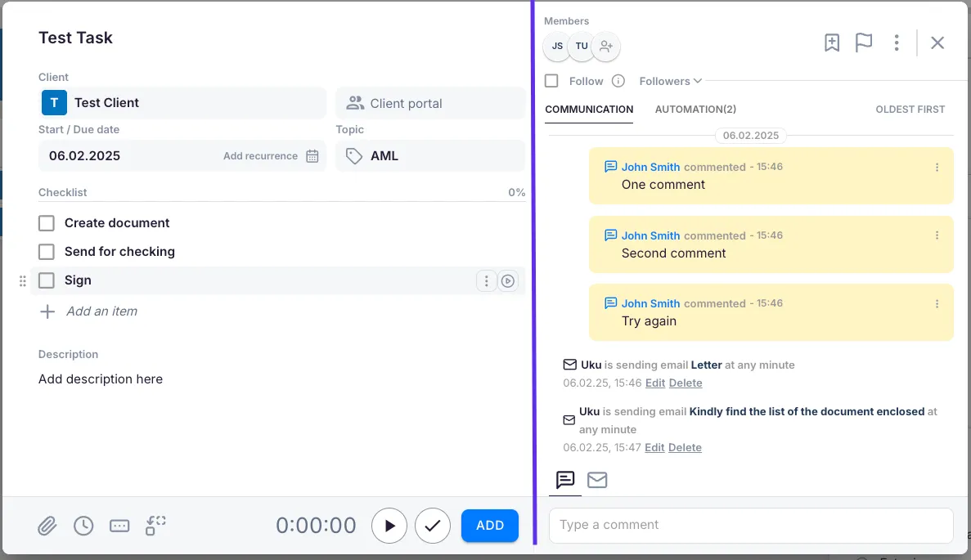Mark task complete with checkmark button
Screen dimensions: 971x560
click(433, 526)
